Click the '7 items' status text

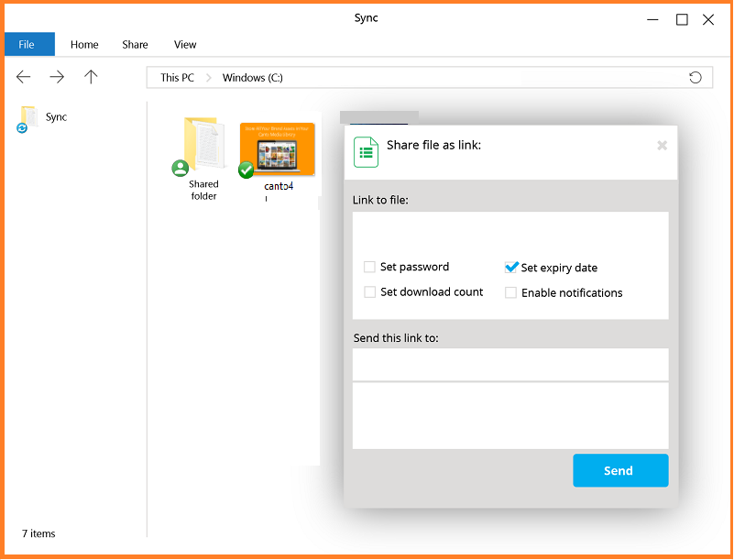pos(38,533)
